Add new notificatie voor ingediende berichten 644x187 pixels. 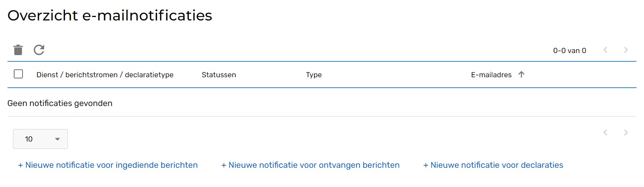point(108,165)
